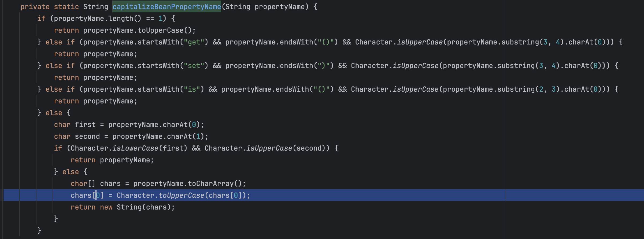The width and height of the screenshot is (644, 239).
Task: Click the variable name second in char declaration
Action: click(x=87, y=136)
